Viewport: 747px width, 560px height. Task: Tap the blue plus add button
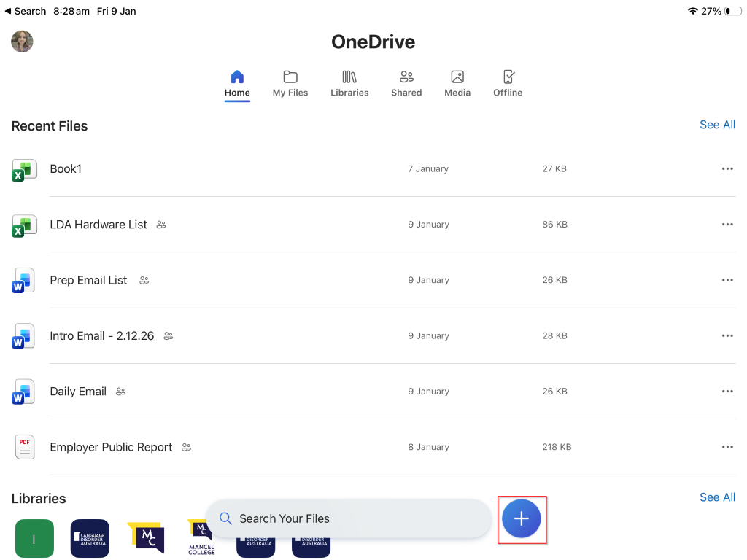[x=521, y=518]
